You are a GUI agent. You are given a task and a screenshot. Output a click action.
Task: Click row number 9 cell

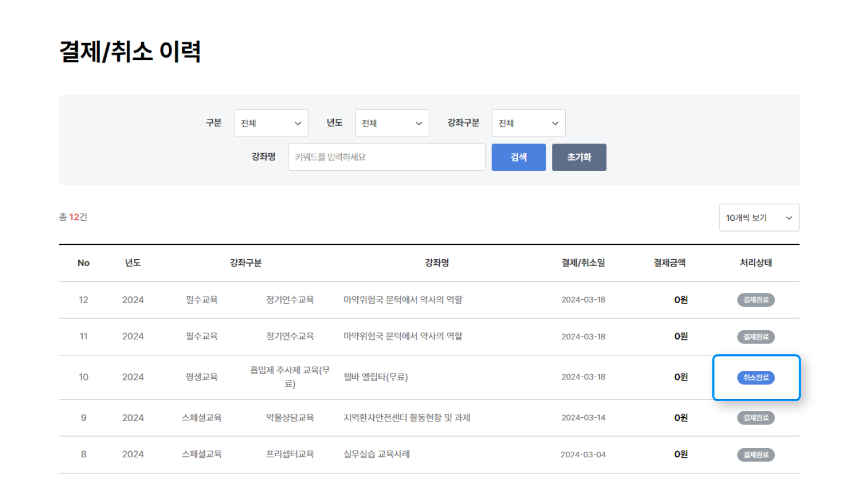(84, 418)
